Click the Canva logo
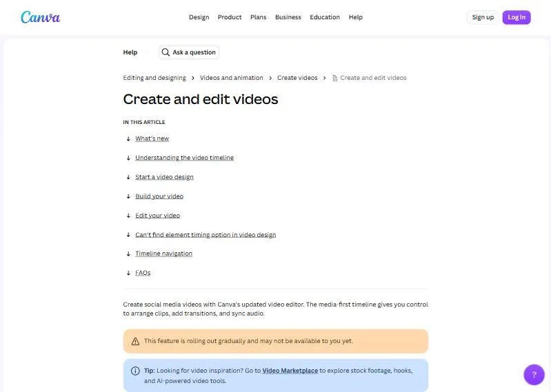This screenshot has width=551, height=392. (x=41, y=17)
